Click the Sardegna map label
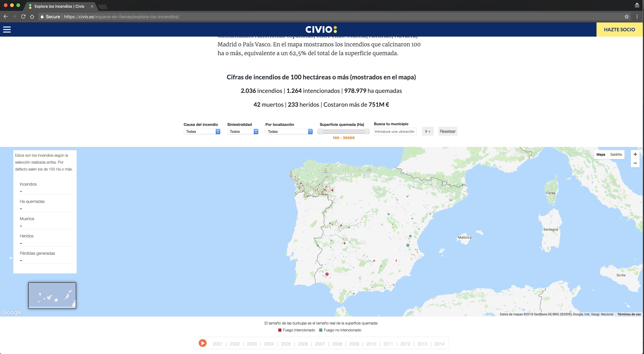This screenshot has height=354, width=644. click(x=550, y=229)
